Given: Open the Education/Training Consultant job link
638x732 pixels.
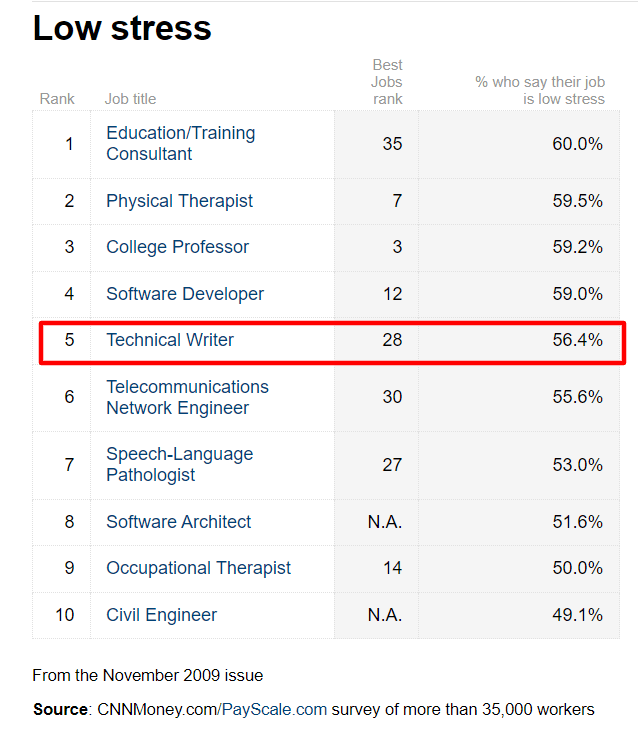Looking at the screenshot, I should coord(180,143).
